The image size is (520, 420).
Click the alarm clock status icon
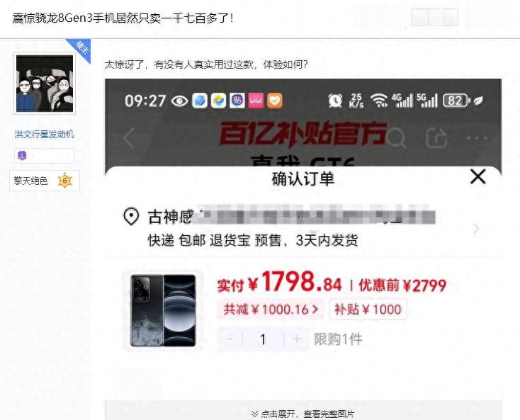(x=335, y=100)
